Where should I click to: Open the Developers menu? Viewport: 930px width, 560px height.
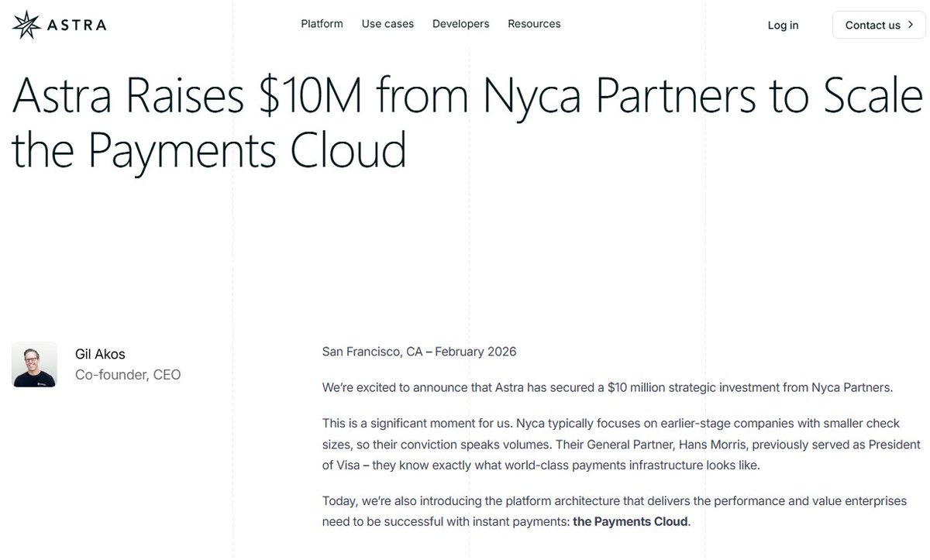tap(460, 24)
